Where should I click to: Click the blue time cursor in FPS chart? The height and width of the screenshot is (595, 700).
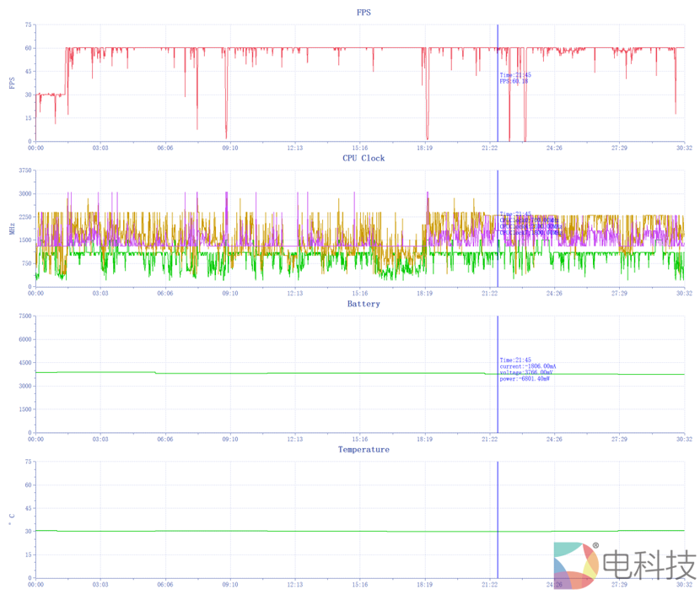pyautogui.click(x=498, y=110)
